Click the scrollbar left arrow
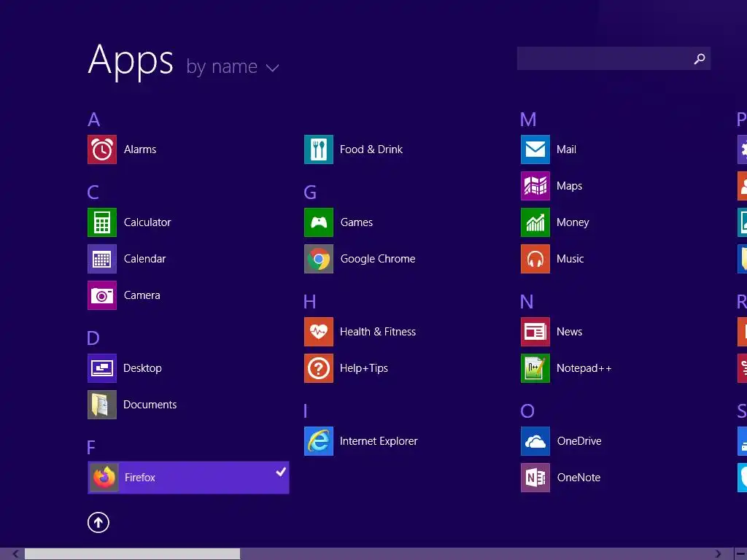 pyautogui.click(x=16, y=554)
